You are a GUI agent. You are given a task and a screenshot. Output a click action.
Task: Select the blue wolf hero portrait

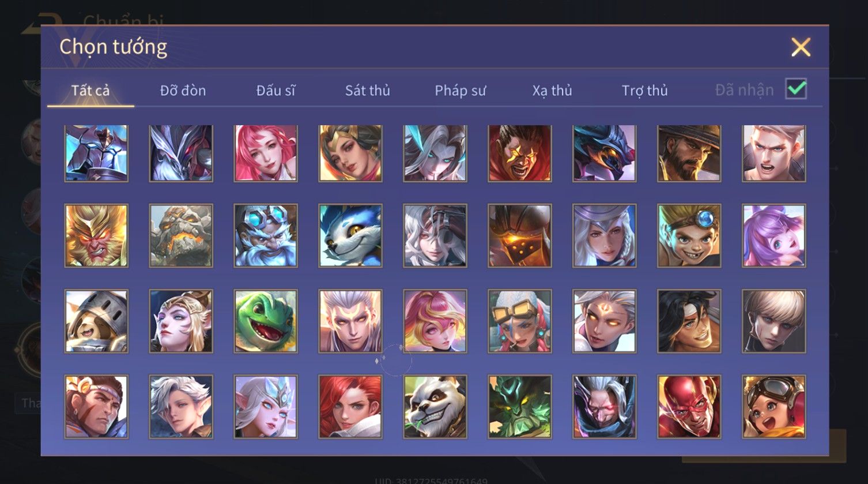pos(350,235)
